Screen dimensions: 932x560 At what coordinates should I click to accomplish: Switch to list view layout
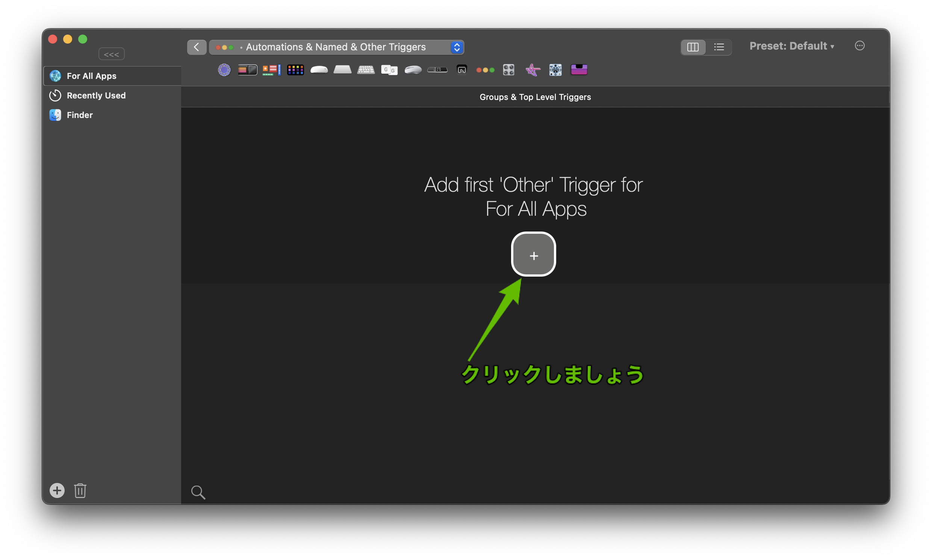click(x=719, y=47)
